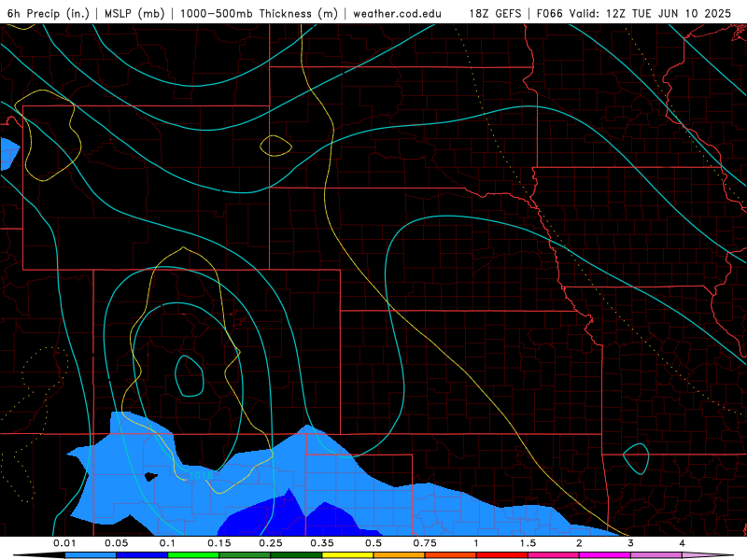The image size is (747, 560).
Task: Click the legend value '0.25'
Action: 271,543
